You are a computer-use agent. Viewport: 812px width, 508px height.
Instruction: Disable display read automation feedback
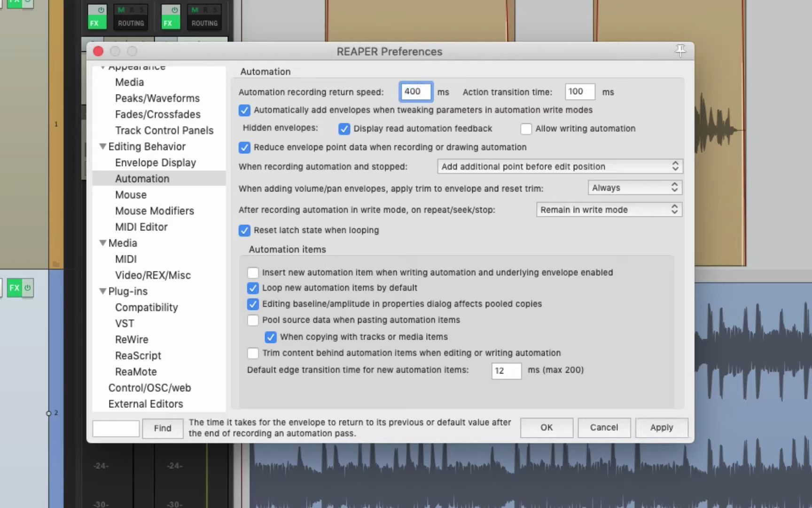344,129
